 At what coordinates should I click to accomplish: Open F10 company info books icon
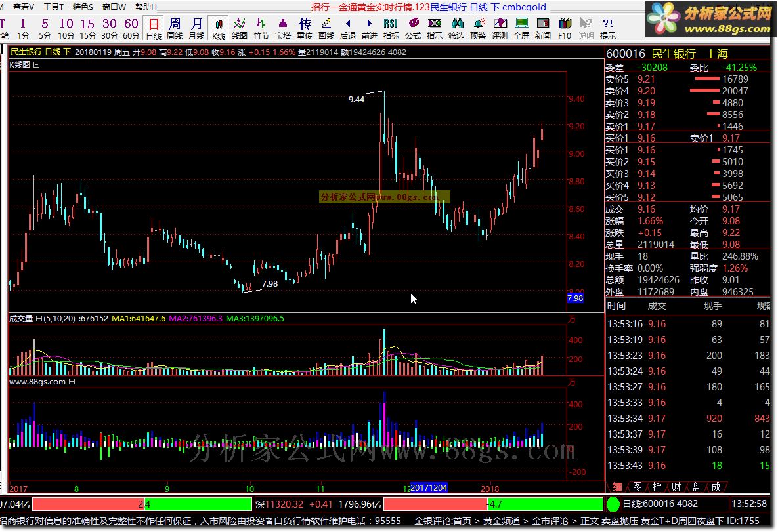[565, 29]
